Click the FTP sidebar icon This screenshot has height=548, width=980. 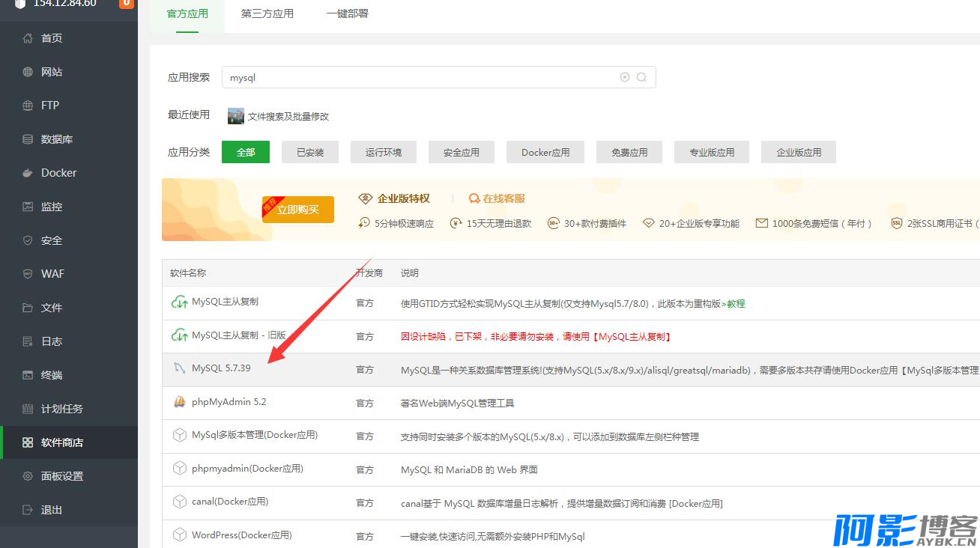[x=28, y=106]
